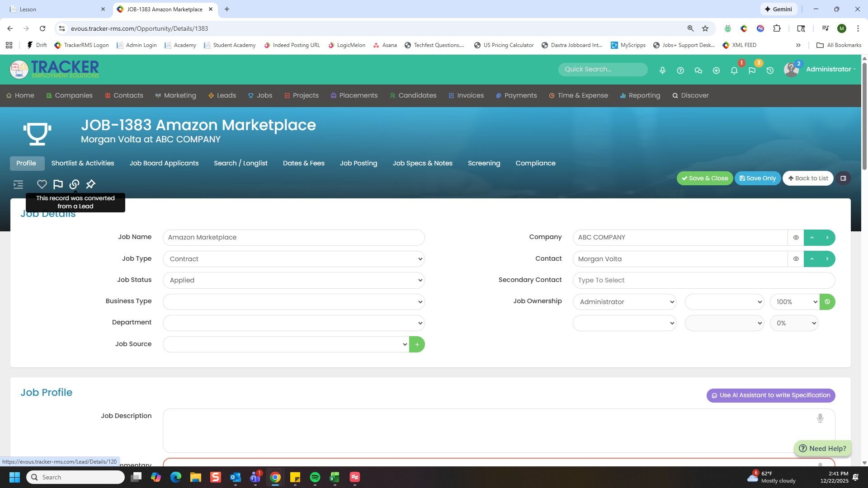Viewport: 868px width, 488px height.
Task: Use AI Assistant to write Specification
Action: click(x=771, y=395)
